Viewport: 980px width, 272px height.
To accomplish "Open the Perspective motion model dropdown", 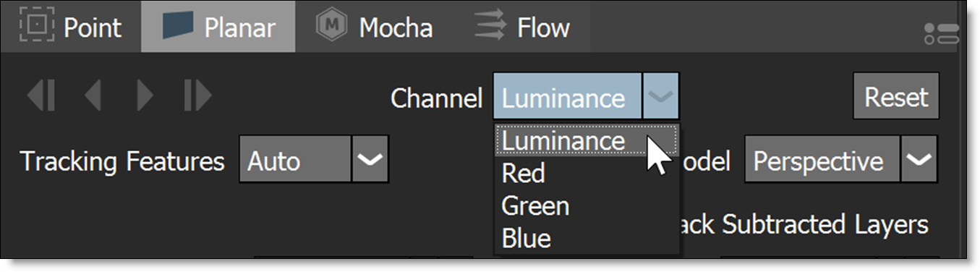I will click(x=841, y=160).
